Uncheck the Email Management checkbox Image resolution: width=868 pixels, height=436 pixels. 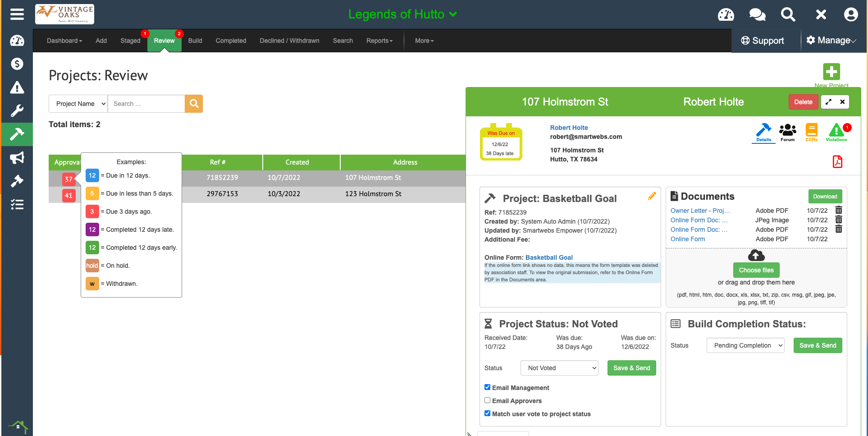(487, 387)
